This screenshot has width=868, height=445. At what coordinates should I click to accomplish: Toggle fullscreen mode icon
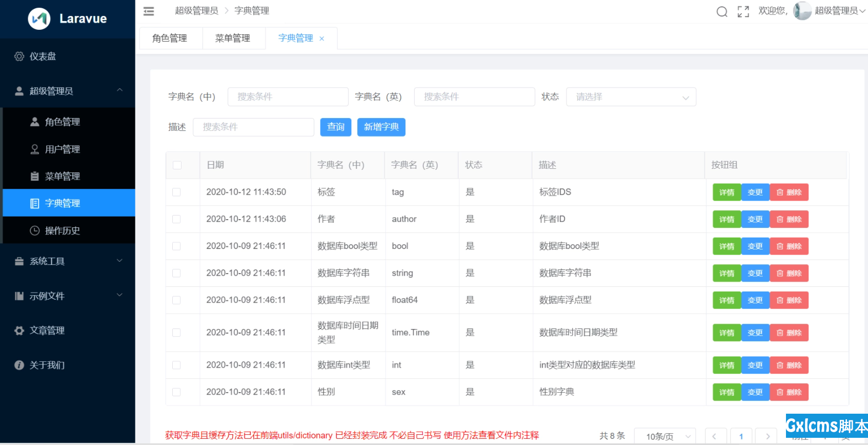tap(743, 11)
